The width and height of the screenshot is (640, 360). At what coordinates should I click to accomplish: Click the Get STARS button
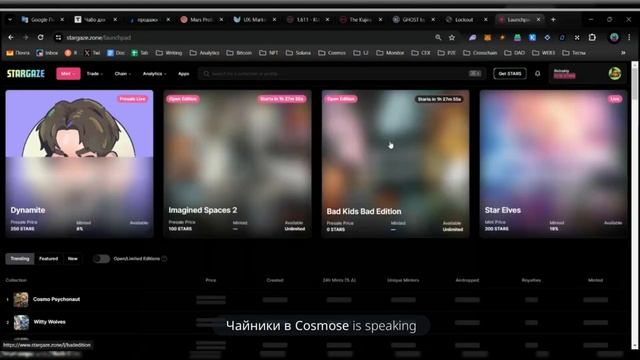[x=510, y=73]
